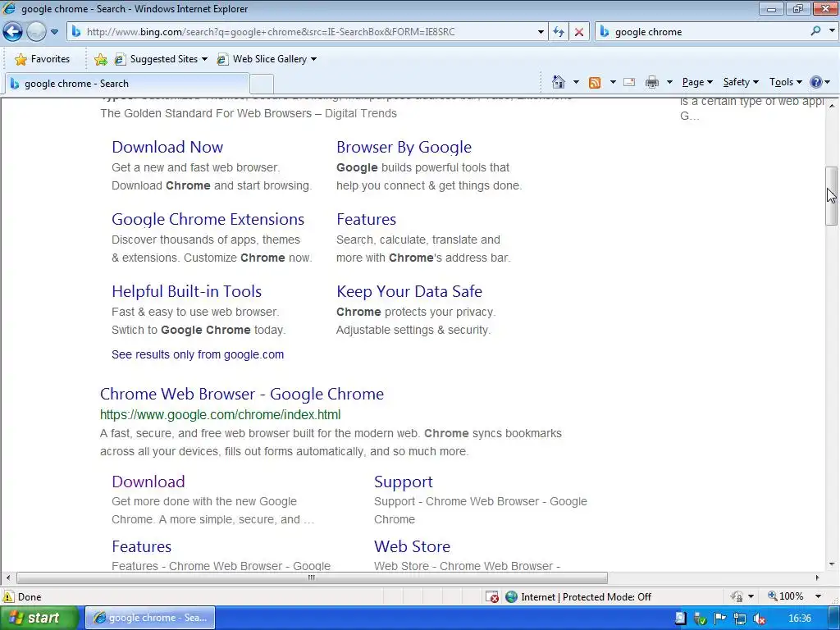This screenshot has height=630, width=840.
Task: Go back with the Back arrow button
Action: click(x=12, y=32)
